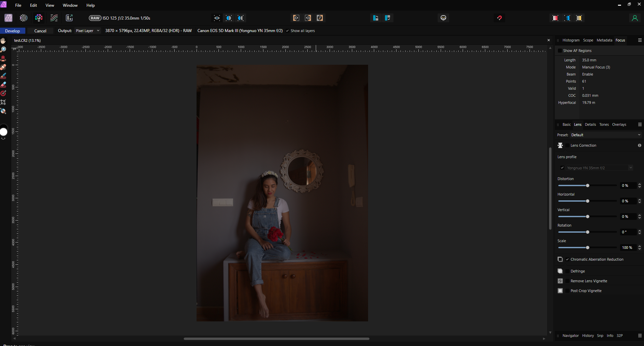Open the Yongnuo lens profile dropdown
This screenshot has width=644, height=346.
(599, 168)
